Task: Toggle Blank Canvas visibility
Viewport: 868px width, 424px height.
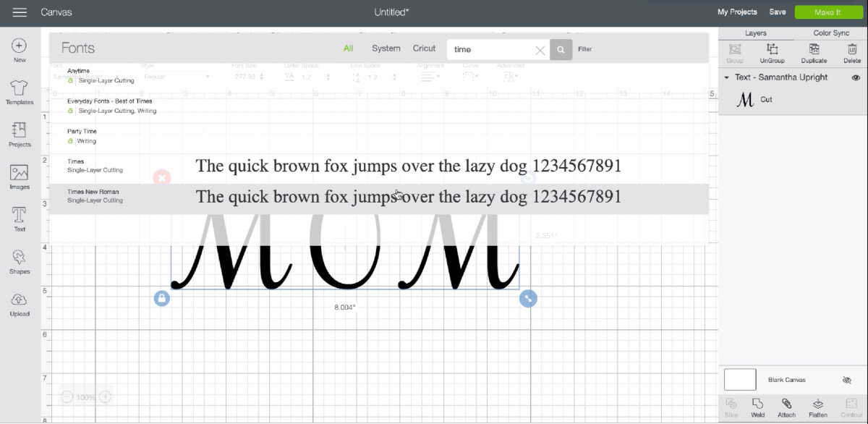Action: pos(847,380)
